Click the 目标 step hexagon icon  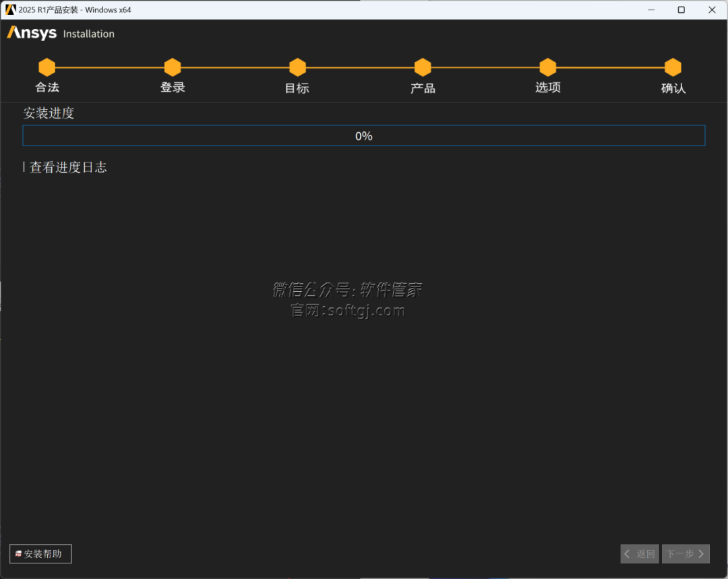click(x=298, y=67)
